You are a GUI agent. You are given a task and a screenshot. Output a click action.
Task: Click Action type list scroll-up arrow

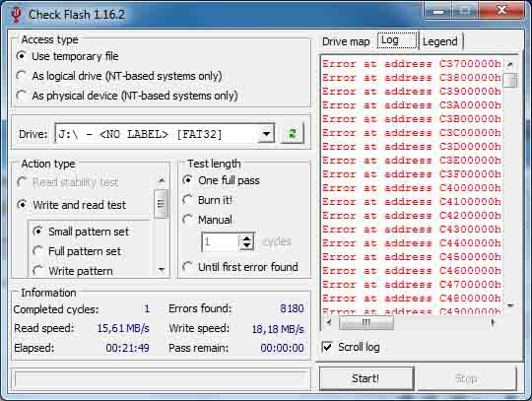[x=162, y=180]
